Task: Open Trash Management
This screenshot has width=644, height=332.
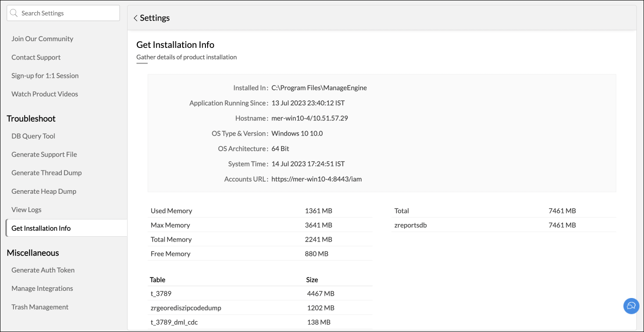Action: coord(40,307)
